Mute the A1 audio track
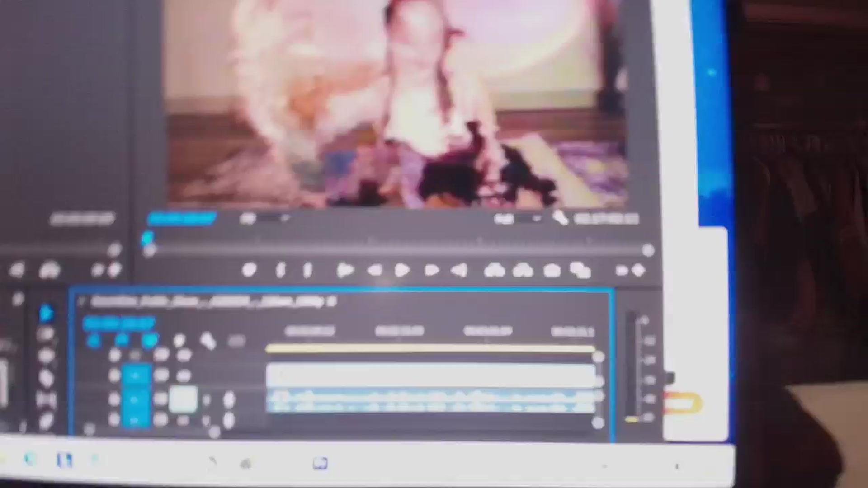Viewport: 868px width, 488px height. [183, 399]
